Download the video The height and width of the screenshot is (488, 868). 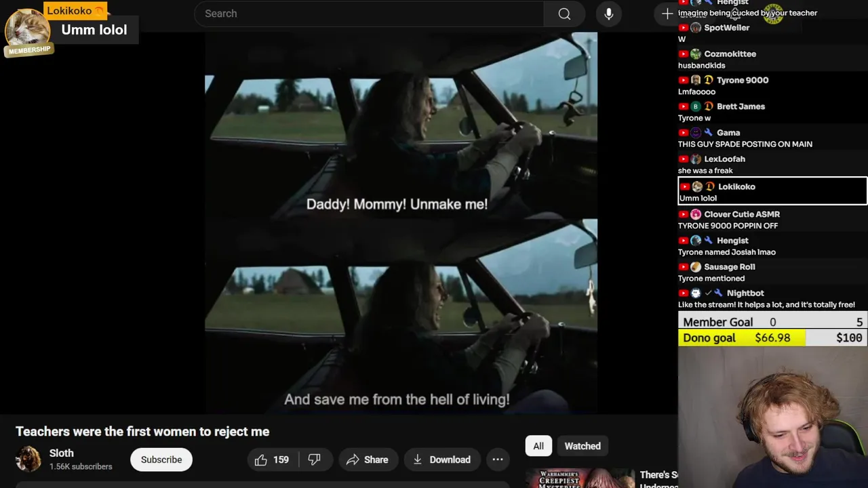pos(442,460)
